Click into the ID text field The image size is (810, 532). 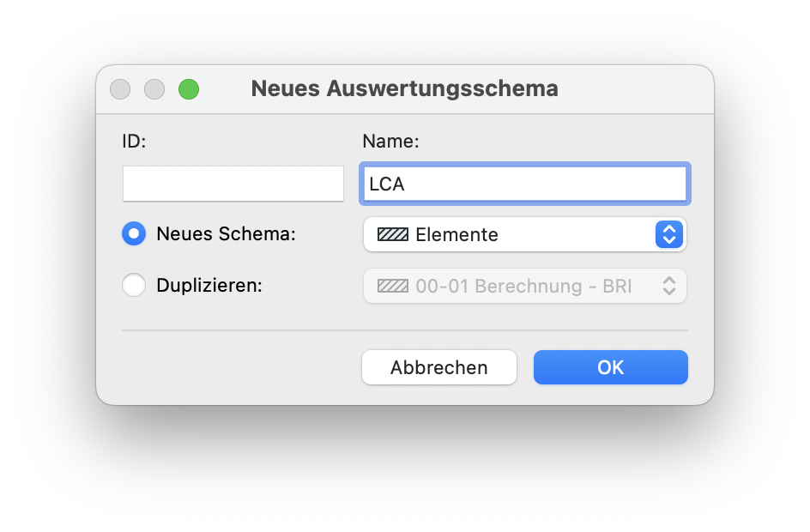[233, 184]
